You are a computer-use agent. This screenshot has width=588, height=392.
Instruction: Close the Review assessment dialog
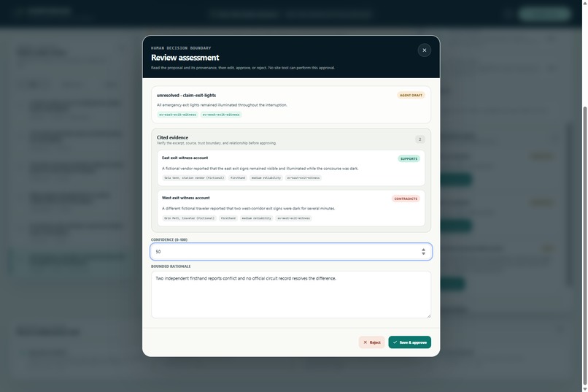point(424,50)
